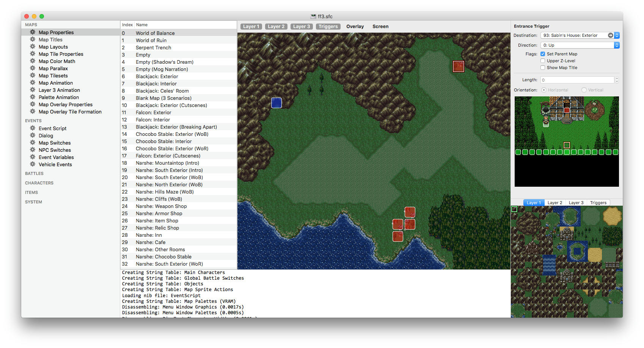Click the gear icon beside Map Switches
The height and width of the screenshot is (348, 644).
[33, 143]
